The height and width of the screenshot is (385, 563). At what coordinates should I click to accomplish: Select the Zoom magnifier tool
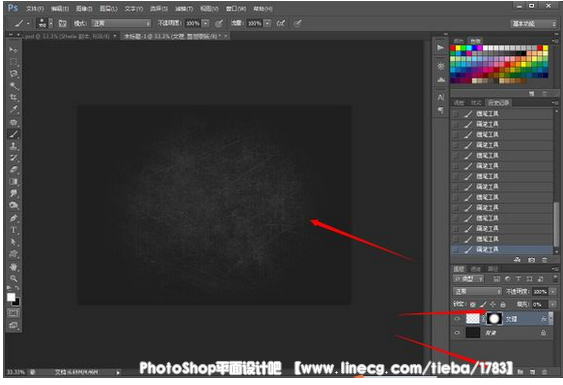click(x=13, y=278)
